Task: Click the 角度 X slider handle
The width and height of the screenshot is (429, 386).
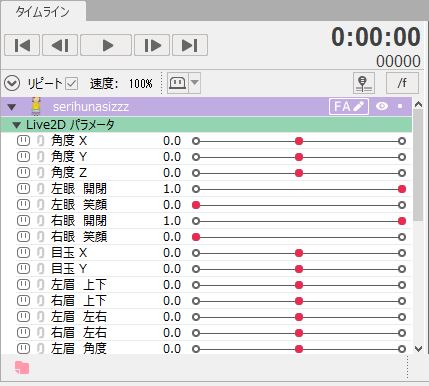Action: (x=299, y=141)
